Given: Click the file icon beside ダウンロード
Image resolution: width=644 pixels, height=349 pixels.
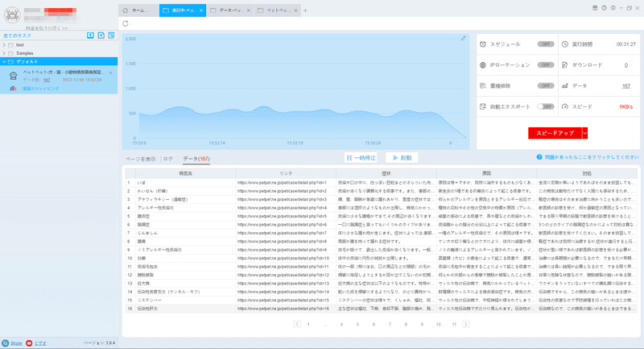Looking at the screenshot, I should coord(565,65).
